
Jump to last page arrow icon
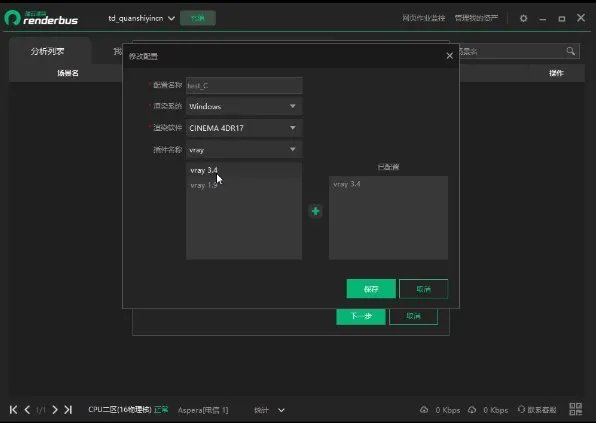68,410
